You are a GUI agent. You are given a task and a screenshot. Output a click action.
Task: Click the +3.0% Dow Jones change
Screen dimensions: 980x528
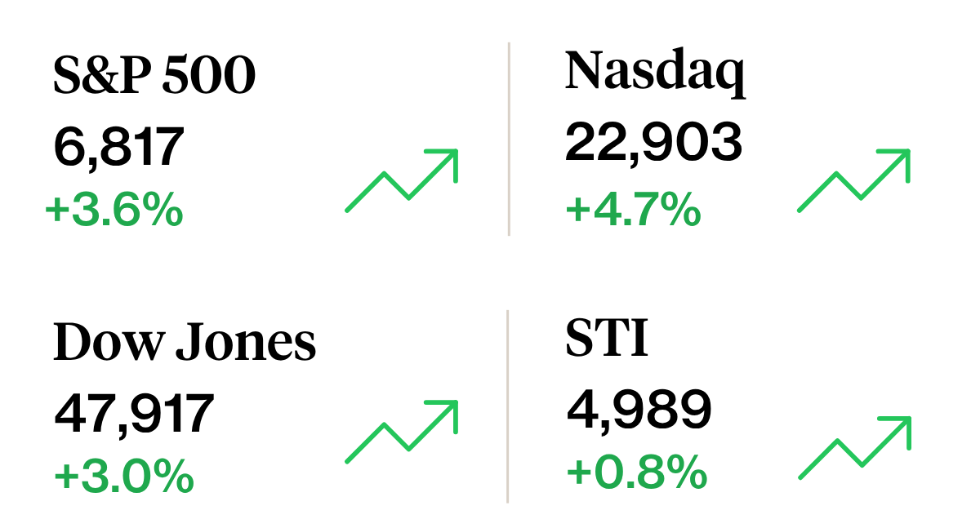[x=124, y=477]
